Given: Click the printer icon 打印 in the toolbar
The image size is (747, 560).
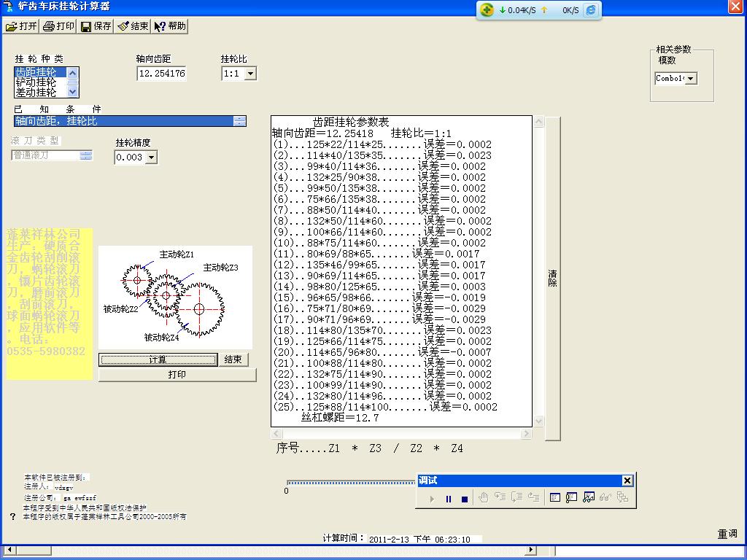Looking at the screenshot, I should pos(58,26).
